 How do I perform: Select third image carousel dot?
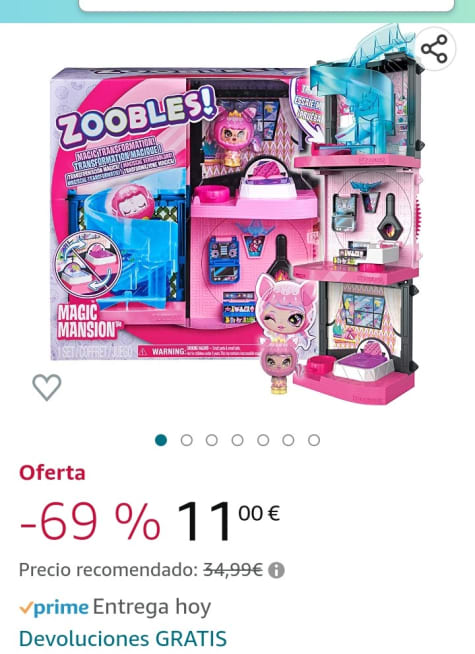[212, 440]
